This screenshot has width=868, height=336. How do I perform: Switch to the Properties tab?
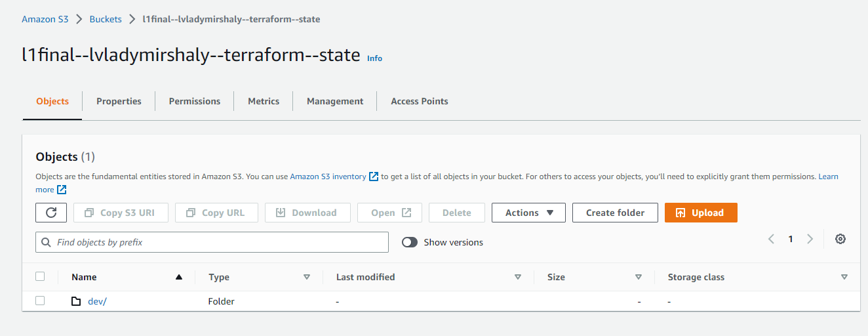coord(119,101)
